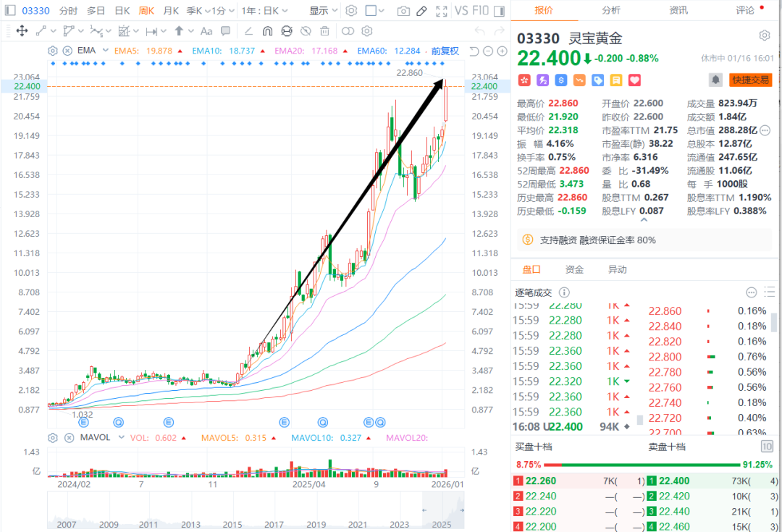
Task: Zoom out chart with minus circle
Action: [x=488, y=51]
